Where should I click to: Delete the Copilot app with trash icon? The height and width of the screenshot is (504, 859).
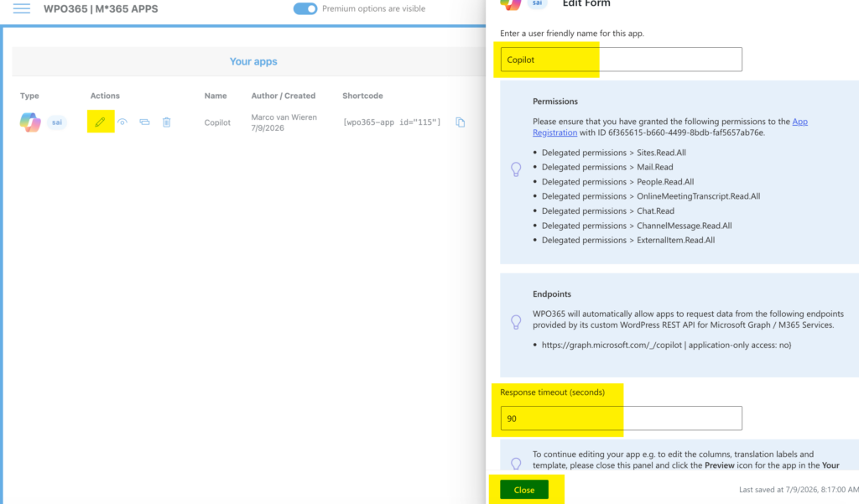coord(167,122)
